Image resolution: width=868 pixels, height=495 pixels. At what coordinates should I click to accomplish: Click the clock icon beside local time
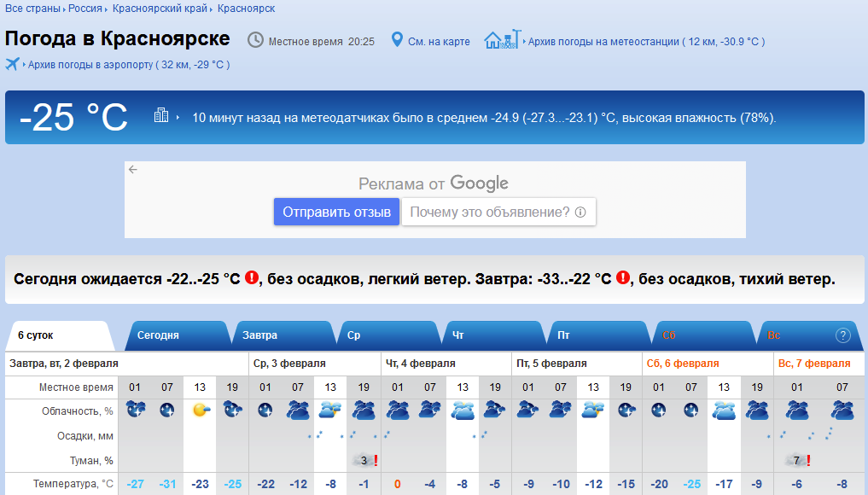click(x=255, y=40)
